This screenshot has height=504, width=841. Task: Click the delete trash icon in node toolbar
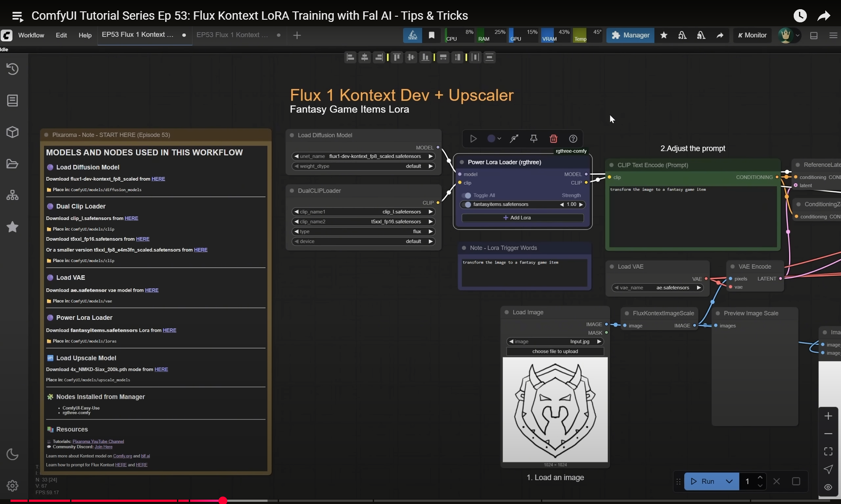point(553,139)
